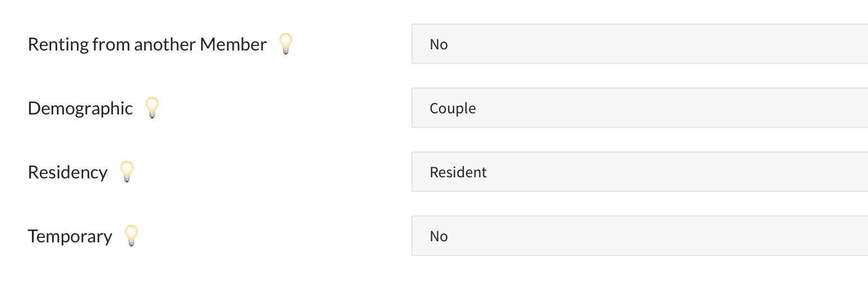Click the Couple value text
The height and width of the screenshot is (294, 868).
click(x=453, y=108)
